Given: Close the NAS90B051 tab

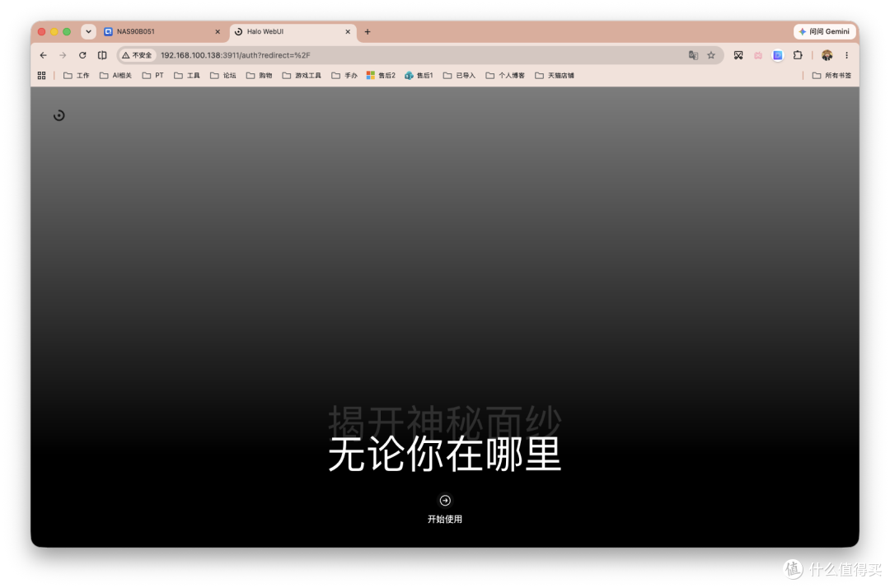Looking at the screenshot, I should click(x=218, y=32).
